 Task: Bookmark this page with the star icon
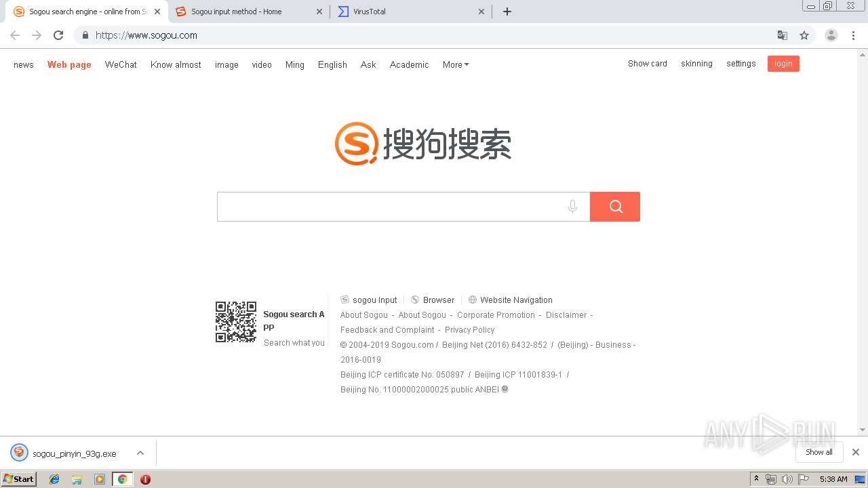click(x=804, y=35)
